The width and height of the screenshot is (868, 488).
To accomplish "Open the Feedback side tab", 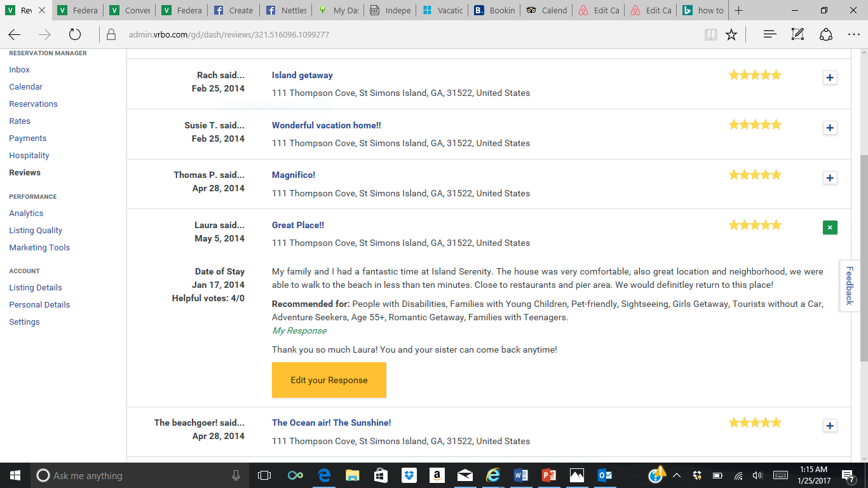I will click(x=849, y=285).
